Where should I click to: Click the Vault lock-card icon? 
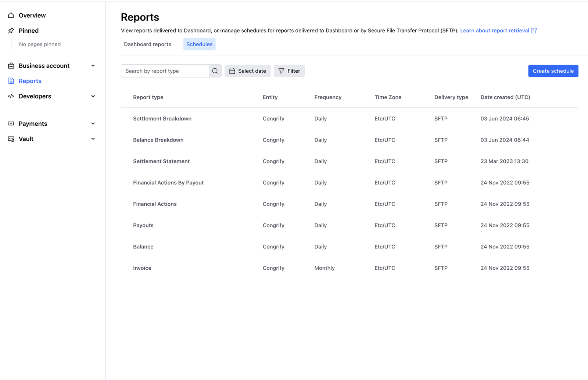pos(11,139)
